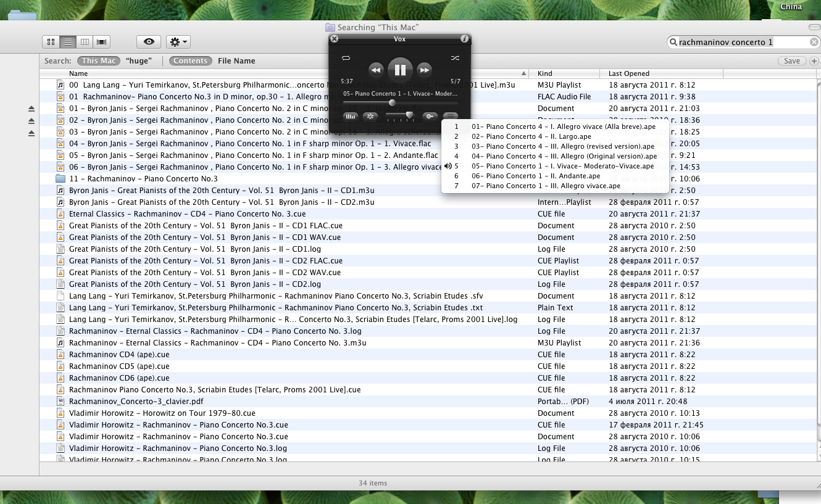Switch Finder to list view
Screen dimensions: 821x504
[x=68, y=42]
